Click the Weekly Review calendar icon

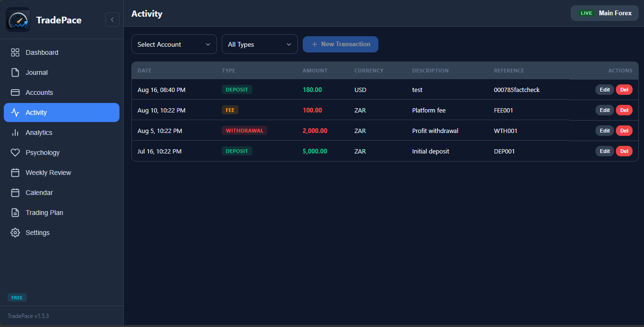pos(15,173)
